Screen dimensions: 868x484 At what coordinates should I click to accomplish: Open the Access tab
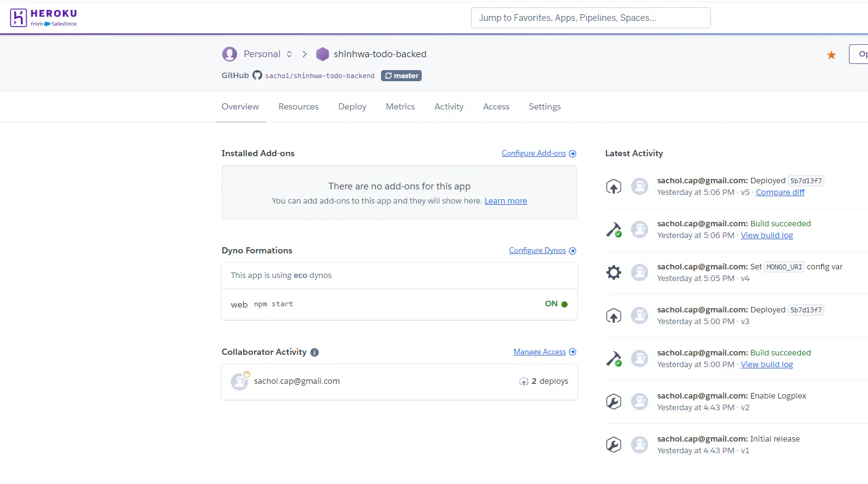(x=496, y=106)
